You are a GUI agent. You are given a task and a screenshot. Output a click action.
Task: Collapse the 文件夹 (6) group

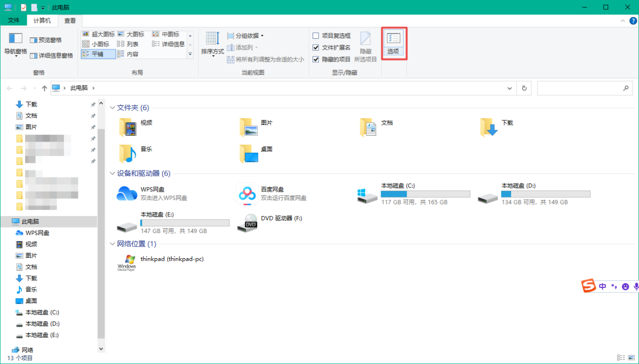pos(112,107)
